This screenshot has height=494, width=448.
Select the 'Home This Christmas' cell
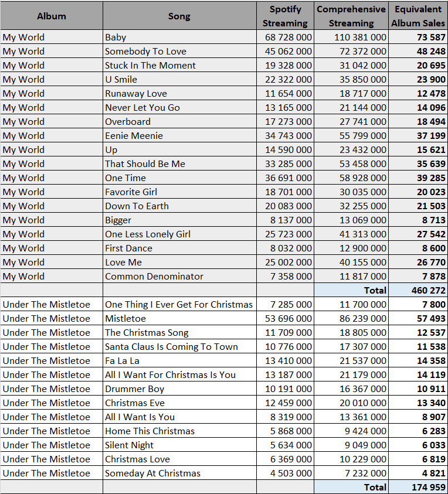(179, 431)
